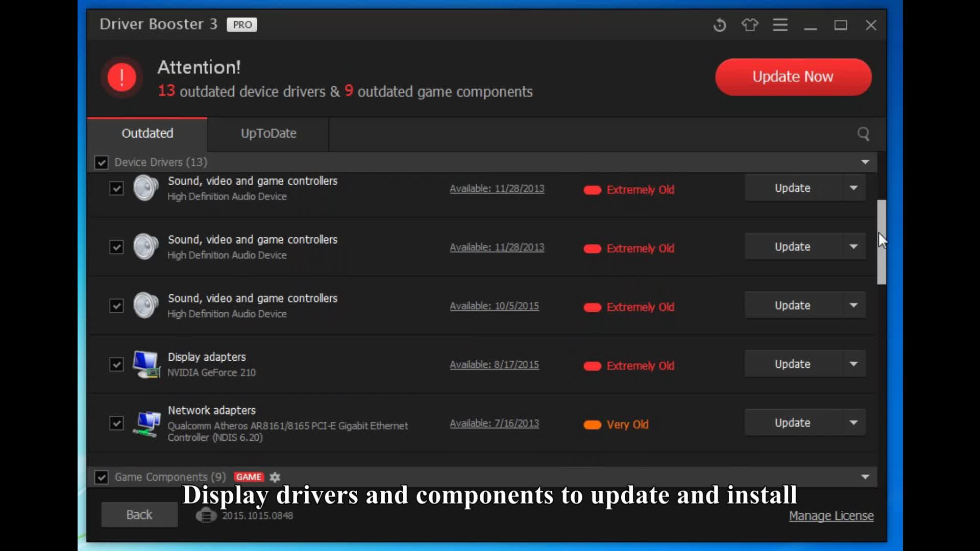Open the hamburger options menu

[x=780, y=25]
